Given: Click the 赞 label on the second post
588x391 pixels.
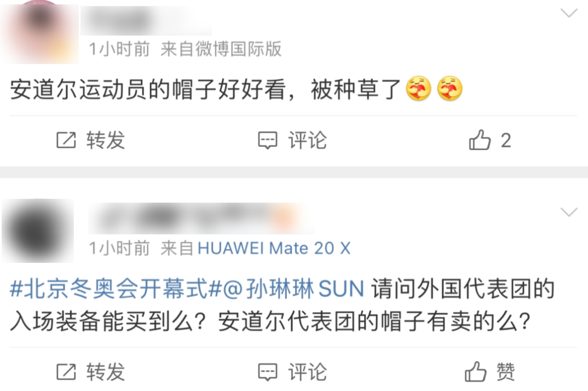Looking at the screenshot, I should coord(505,372).
